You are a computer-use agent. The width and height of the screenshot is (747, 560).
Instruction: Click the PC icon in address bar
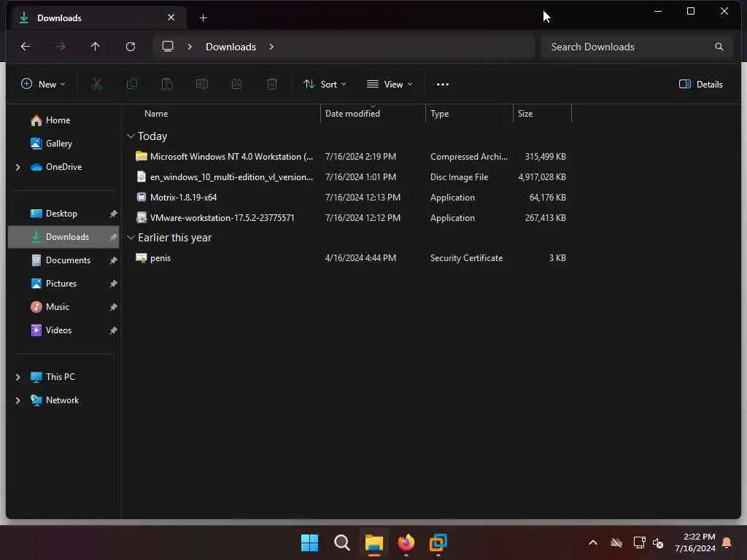(x=168, y=47)
